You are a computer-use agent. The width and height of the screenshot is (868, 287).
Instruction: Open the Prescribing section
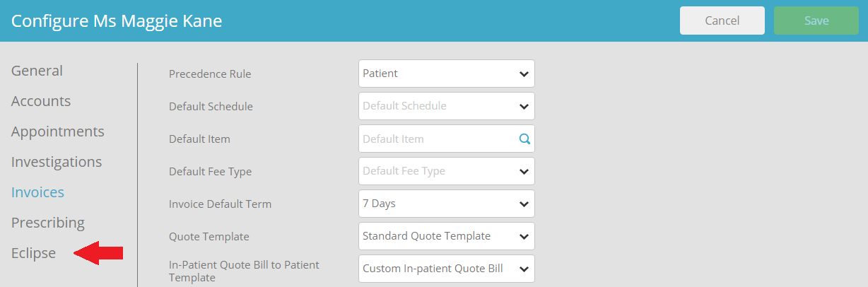click(x=47, y=223)
